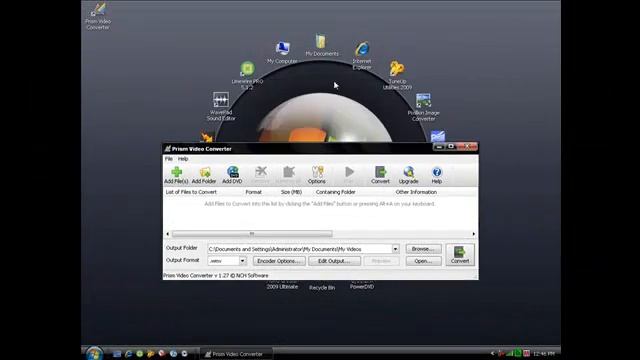
Task: Click the large Convert button at bottom right
Action: point(460,255)
